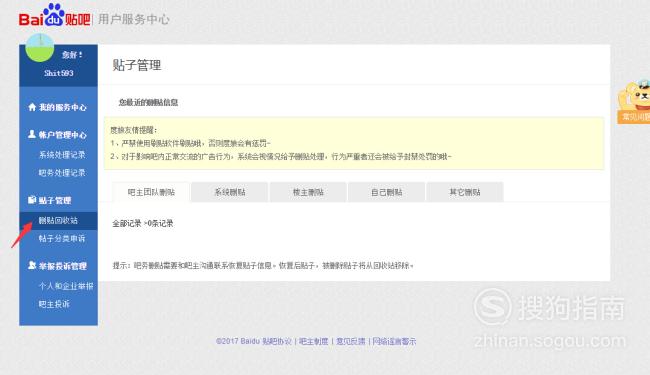Click the Baidu Tieba logo
The width and height of the screenshot is (650, 375).
pos(54,16)
